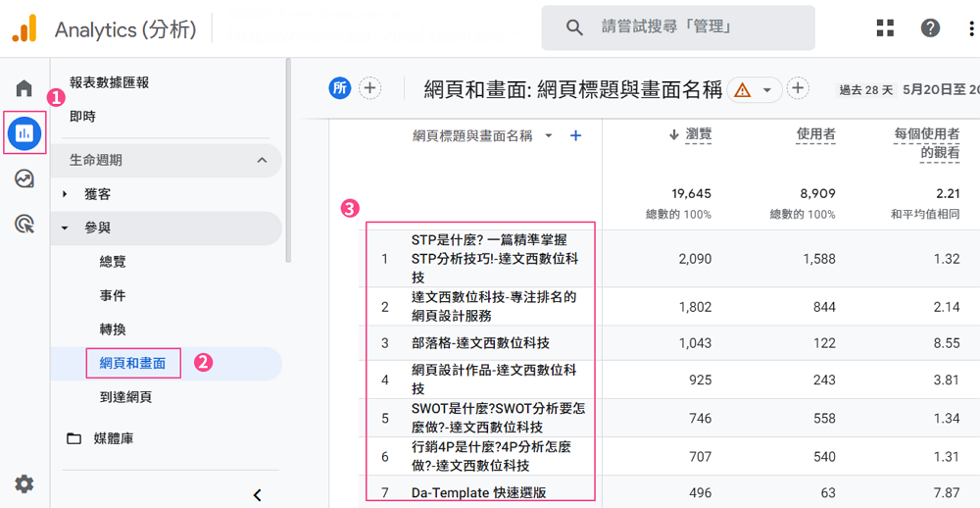Image resolution: width=980 pixels, height=508 pixels.
Task: Select 報表數據匯報 in navigation
Action: 109,82
